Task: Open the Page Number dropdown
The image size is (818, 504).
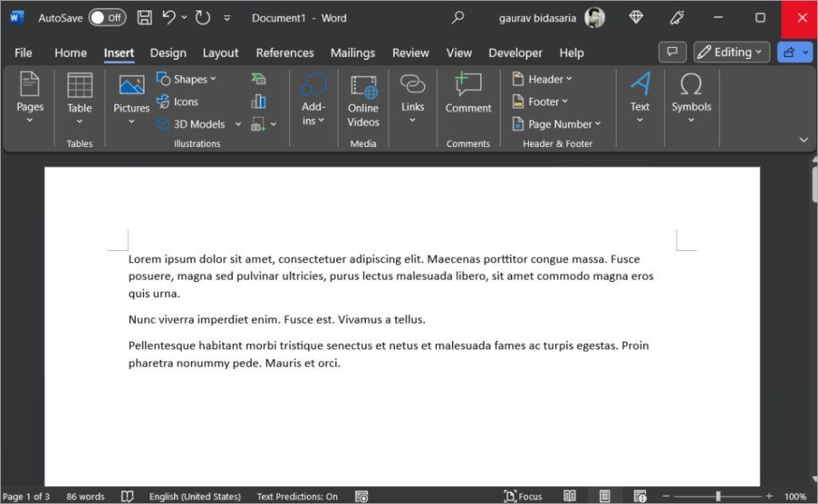Action: click(557, 124)
